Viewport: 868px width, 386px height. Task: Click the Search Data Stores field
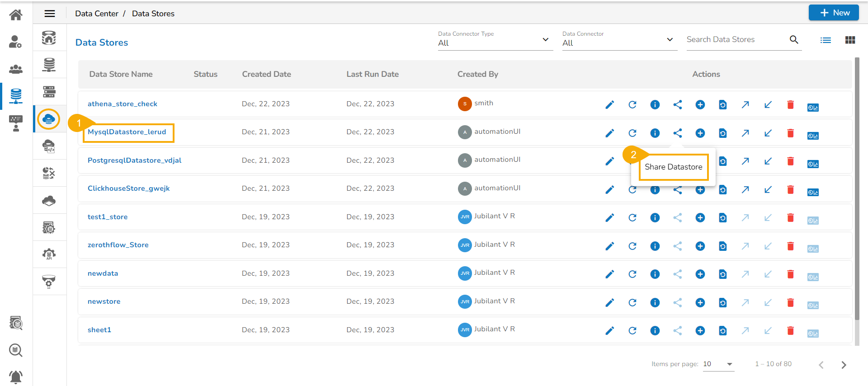pyautogui.click(x=736, y=40)
